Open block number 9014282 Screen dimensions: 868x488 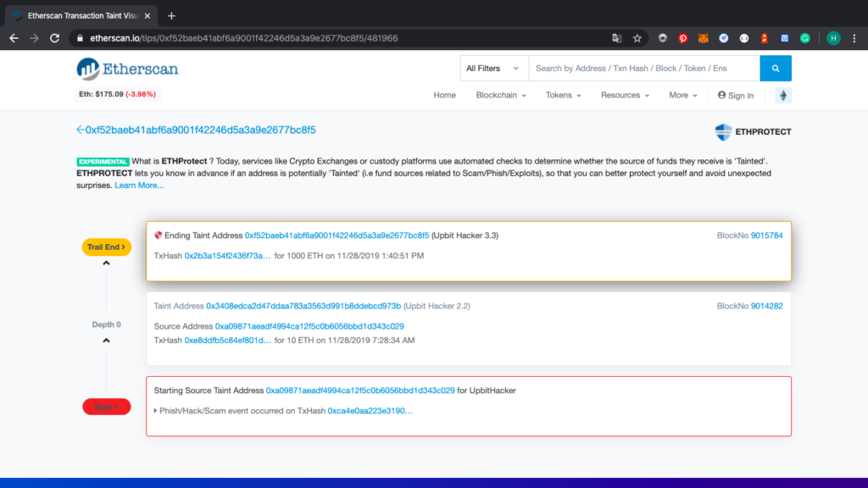click(x=766, y=306)
